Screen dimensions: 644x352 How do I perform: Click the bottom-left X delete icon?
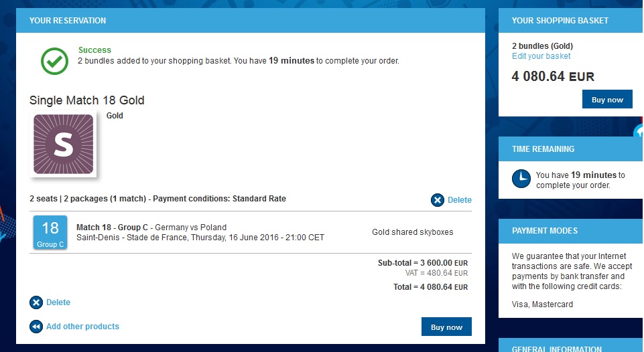click(36, 302)
